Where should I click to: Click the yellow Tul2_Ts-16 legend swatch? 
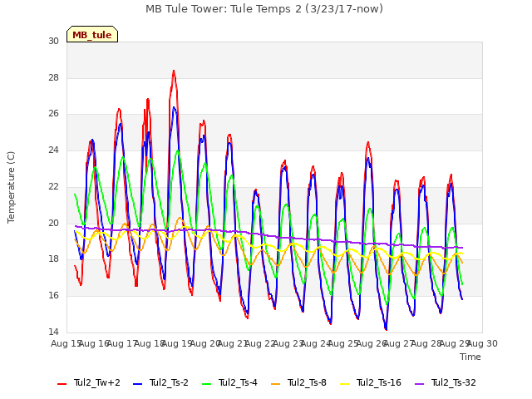pyautogui.click(x=344, y=384)
